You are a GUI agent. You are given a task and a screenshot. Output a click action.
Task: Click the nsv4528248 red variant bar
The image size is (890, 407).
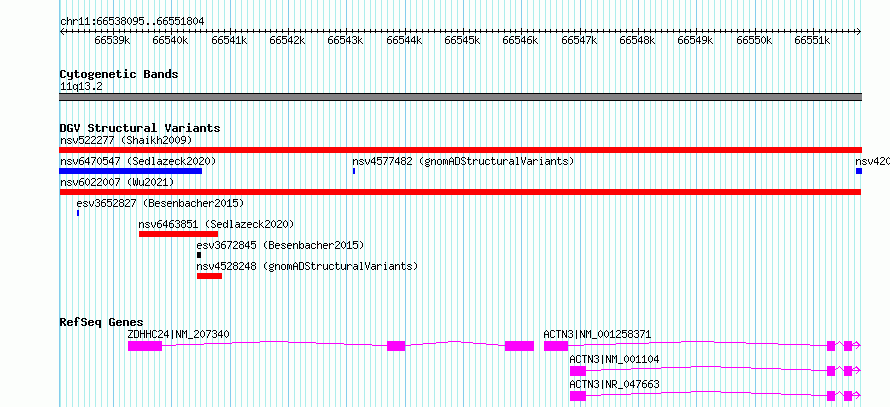(209, 276)
